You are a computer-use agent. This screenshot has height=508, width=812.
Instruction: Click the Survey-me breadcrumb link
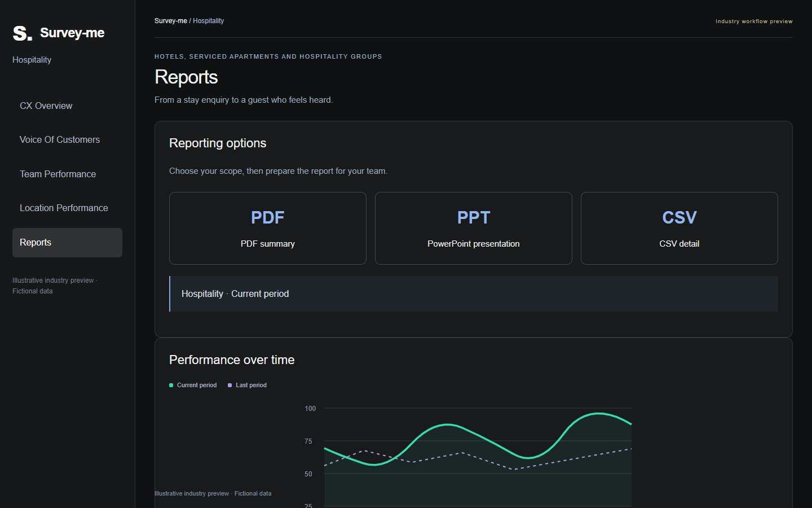171,21
